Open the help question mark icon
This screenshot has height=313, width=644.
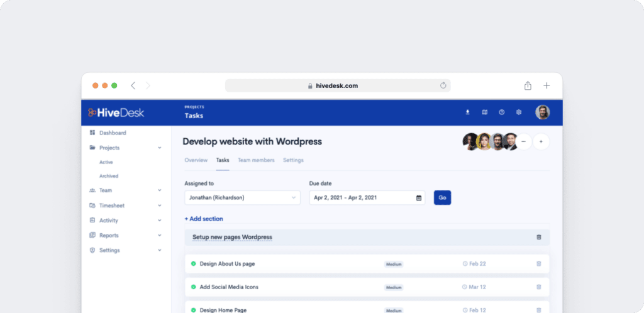click(x=502, y=113)
